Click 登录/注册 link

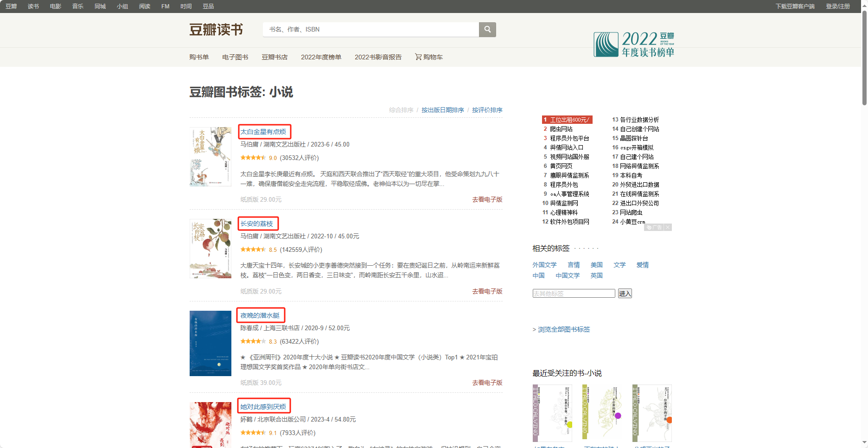tap(838, 6)
